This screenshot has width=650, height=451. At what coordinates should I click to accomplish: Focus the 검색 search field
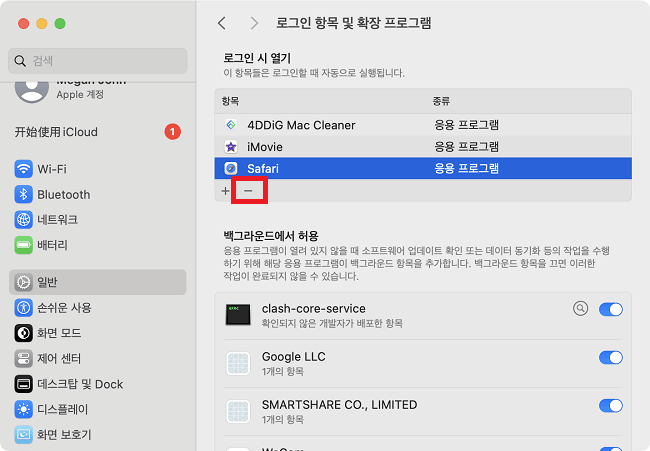click(97, 61)
